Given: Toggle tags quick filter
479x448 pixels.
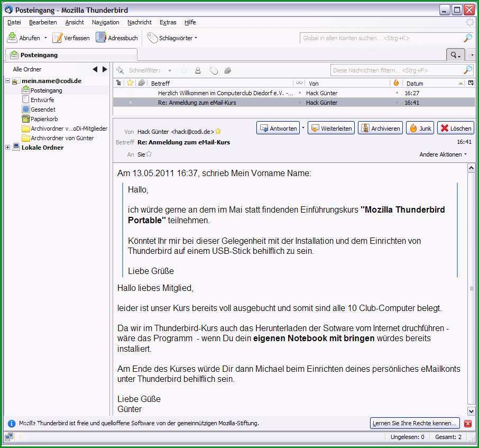Looking at the screenshot, I should click(214, 70).
